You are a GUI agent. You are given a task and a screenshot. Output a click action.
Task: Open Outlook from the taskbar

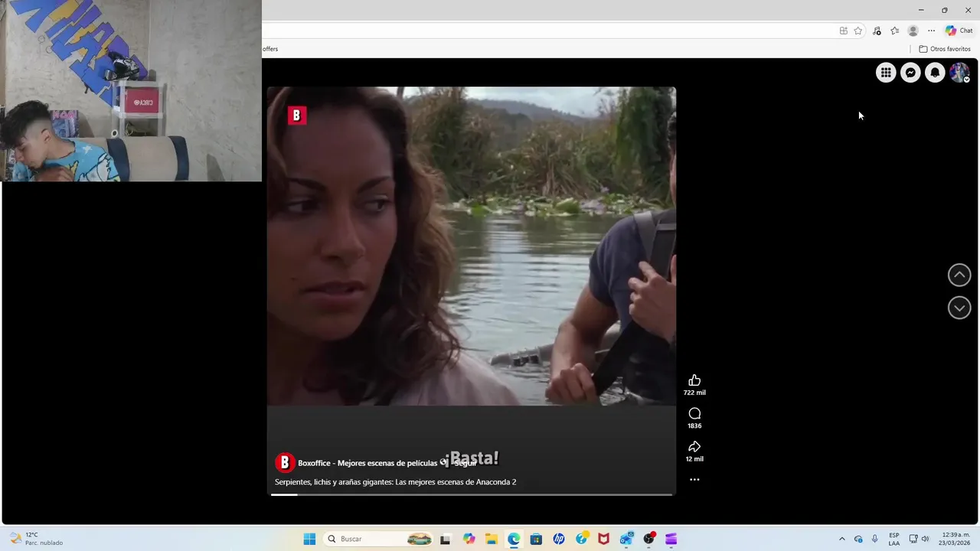point(626,539)
